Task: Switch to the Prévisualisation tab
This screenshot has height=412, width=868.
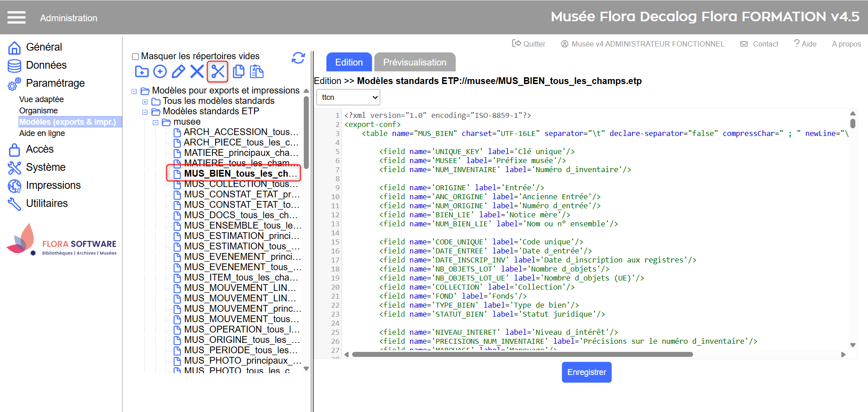Action: click(x=415, y=62)
